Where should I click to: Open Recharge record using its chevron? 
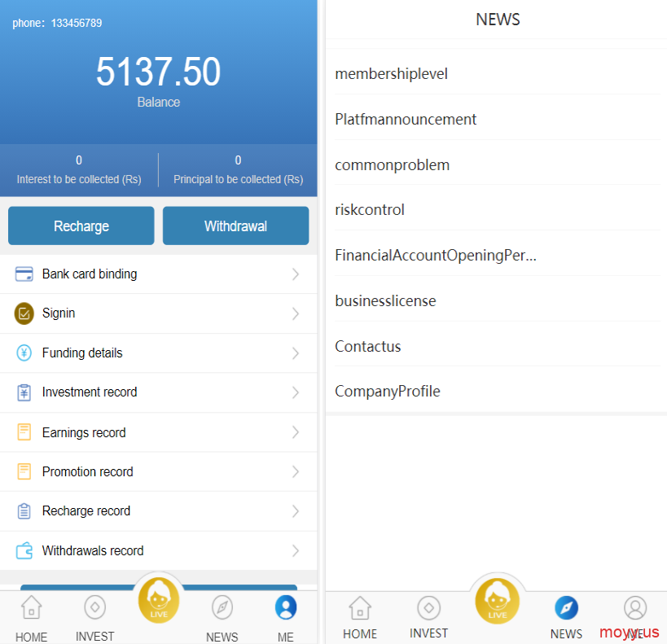296,510
